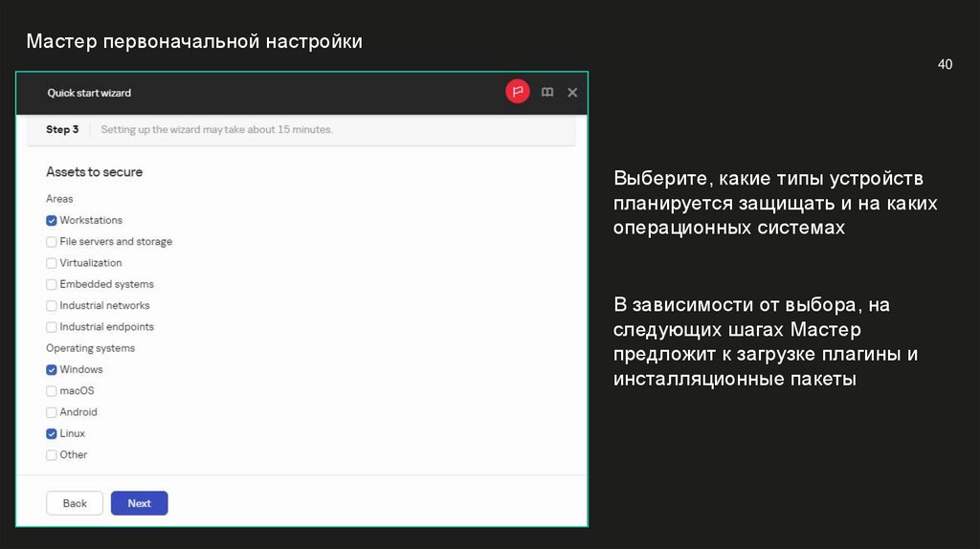Select the Android checkbox
This screenshot has width=980, height=549.
pyautogui.click(x=52, y=412)
